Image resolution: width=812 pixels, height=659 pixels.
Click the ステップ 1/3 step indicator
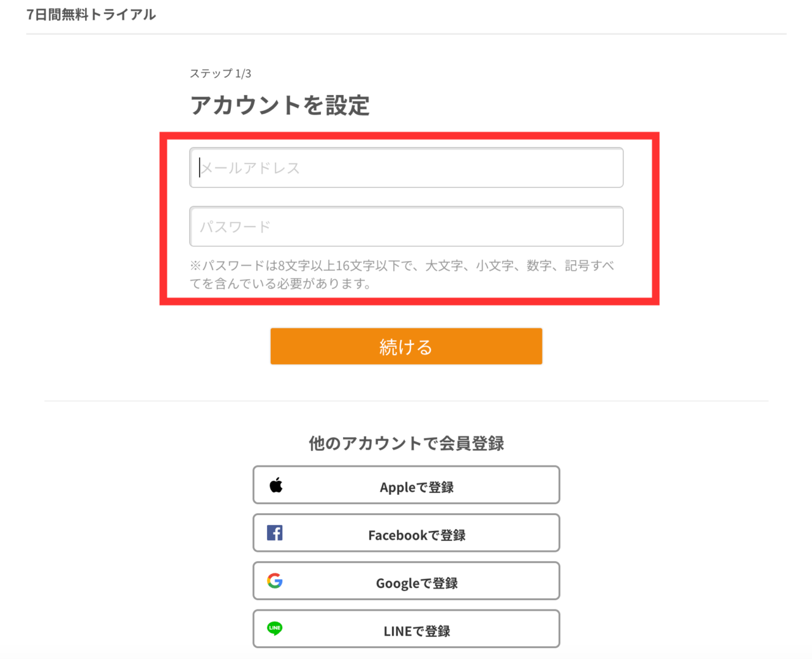(x=220, y=74)
